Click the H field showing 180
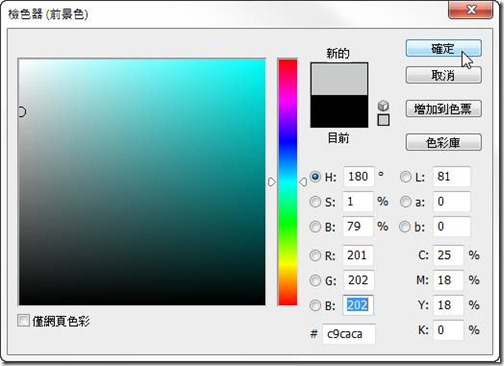Viewport: 504px width, 366px height. tap(358, 176)
